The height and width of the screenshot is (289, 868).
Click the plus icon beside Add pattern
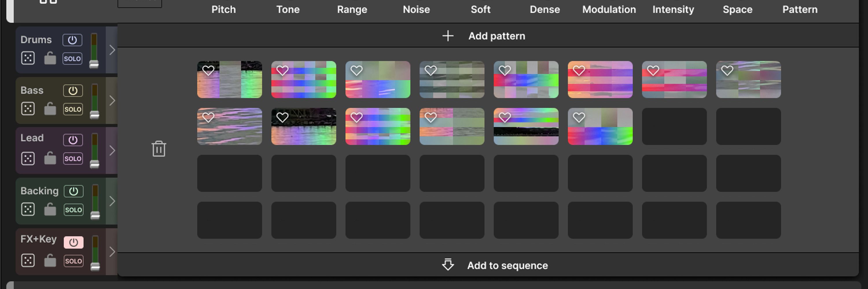coord(448,36)
